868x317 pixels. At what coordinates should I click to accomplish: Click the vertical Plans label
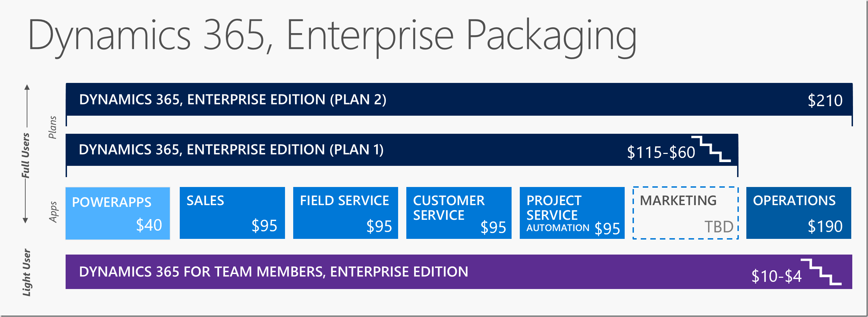tap(52, 127)
